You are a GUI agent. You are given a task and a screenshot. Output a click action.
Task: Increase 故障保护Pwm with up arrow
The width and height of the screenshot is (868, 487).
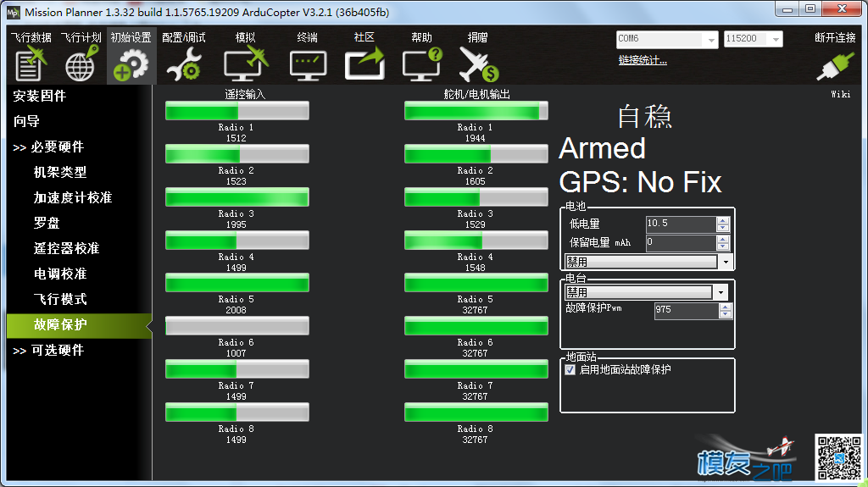[x=726, y=307]
